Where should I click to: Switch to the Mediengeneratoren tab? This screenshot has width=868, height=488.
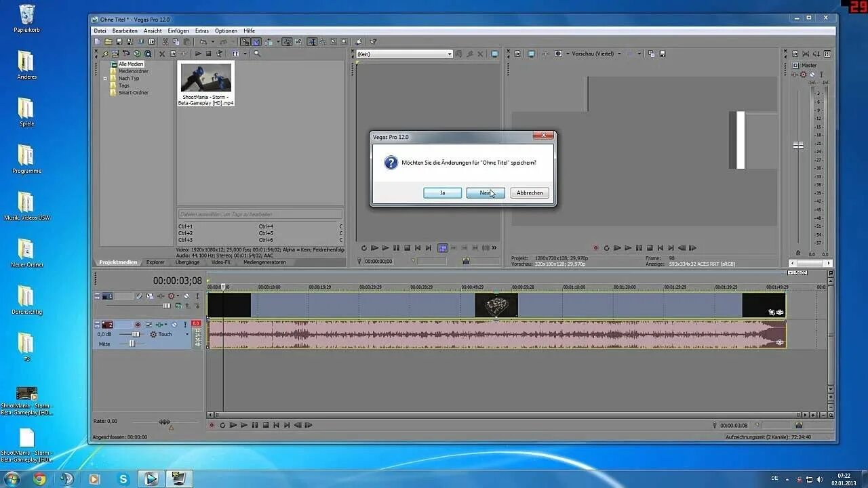pyautogui.click(x=264, y=262)
